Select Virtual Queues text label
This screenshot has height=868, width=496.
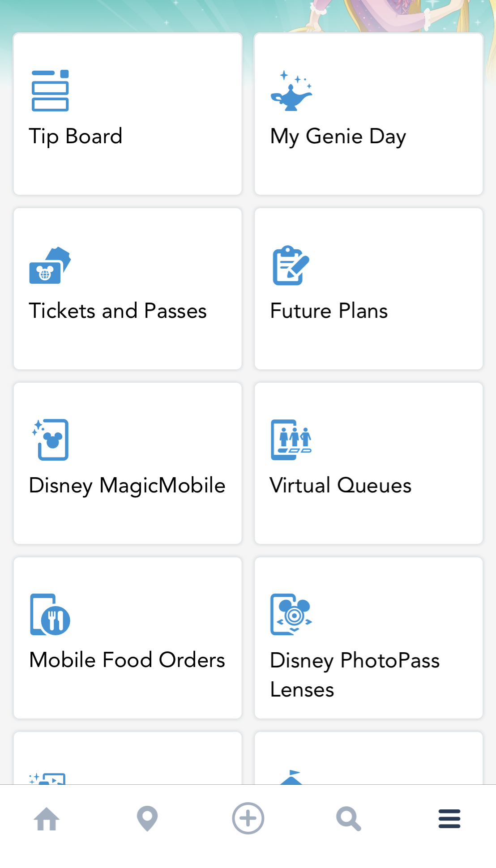click(340, 485)
